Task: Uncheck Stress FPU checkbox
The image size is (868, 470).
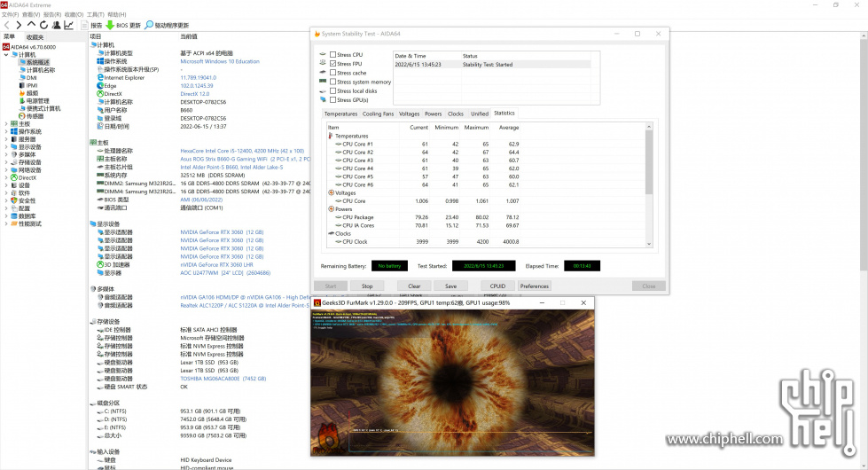Action: click(332, 64)
